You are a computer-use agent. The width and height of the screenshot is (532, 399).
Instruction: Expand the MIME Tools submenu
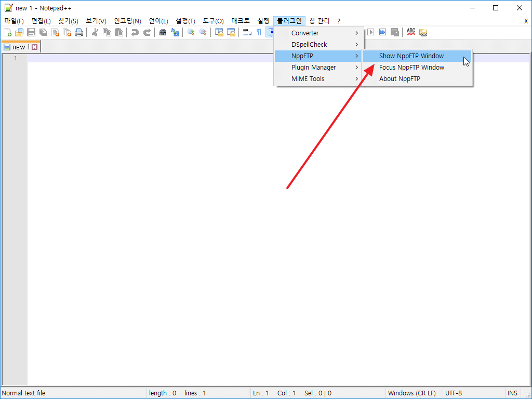pos(319,79)
